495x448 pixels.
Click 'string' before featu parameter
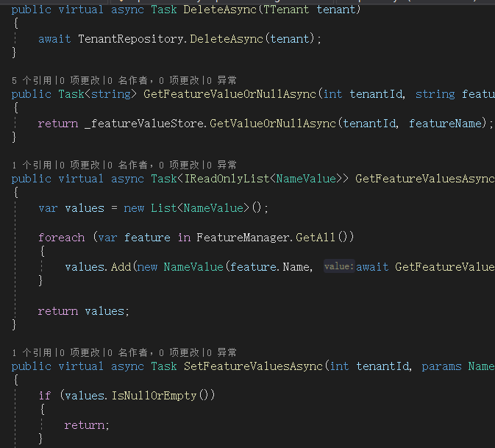[435, 94]
